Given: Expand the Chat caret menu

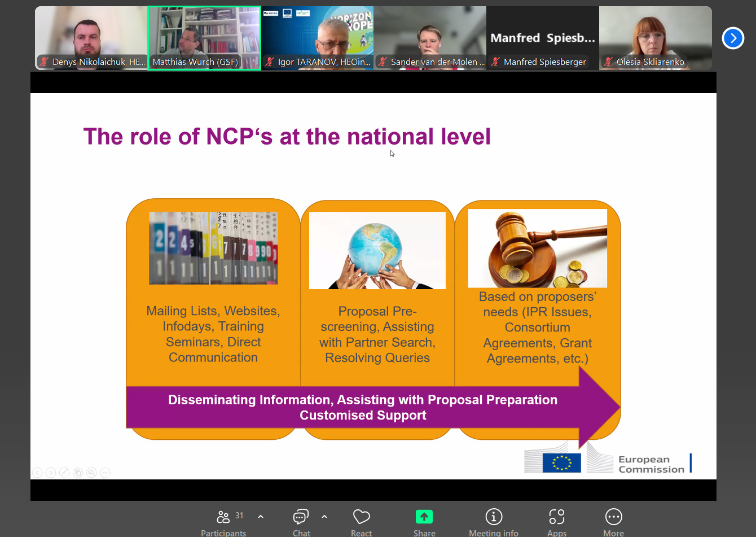Looking at the screenshot, I should [324, 516].
